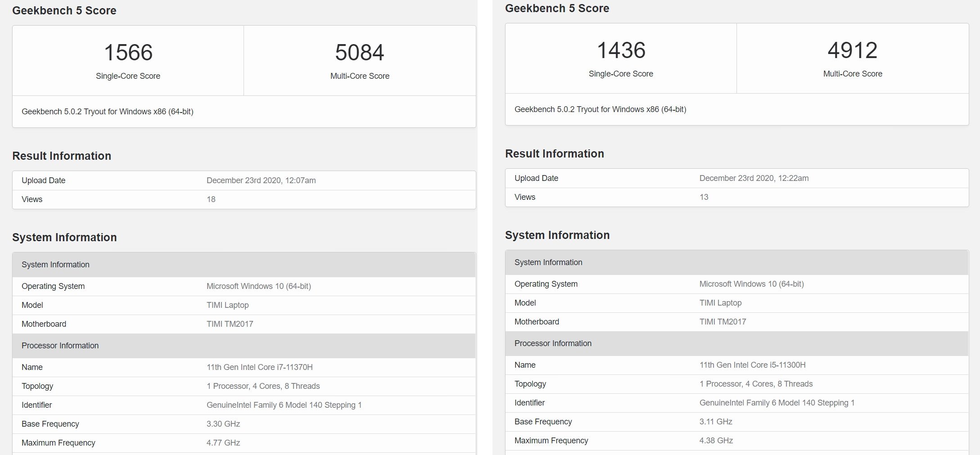Click right panel's Processor Information table header
Viewport: 980px width, 455px height.
point(737,343)
